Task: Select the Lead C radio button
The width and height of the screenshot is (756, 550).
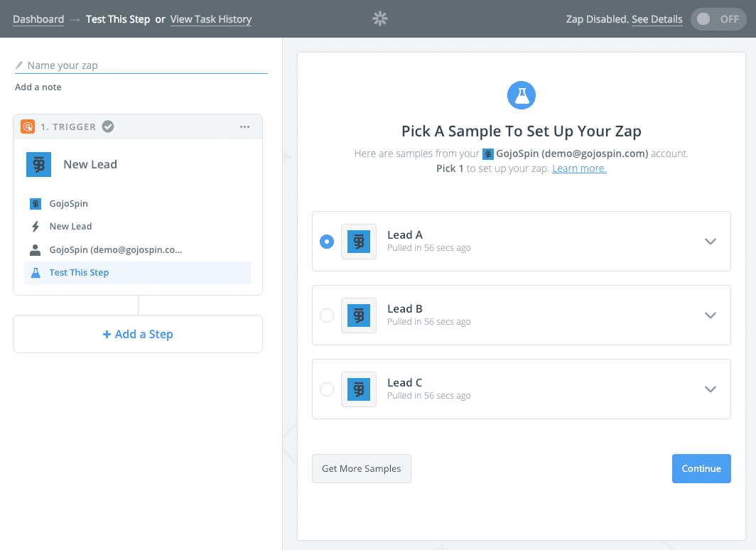Action: [327, 389]
